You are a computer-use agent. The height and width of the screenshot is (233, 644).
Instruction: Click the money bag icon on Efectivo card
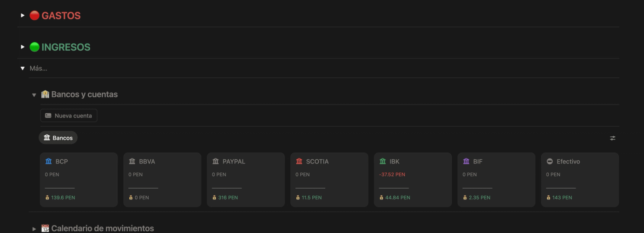548,198
